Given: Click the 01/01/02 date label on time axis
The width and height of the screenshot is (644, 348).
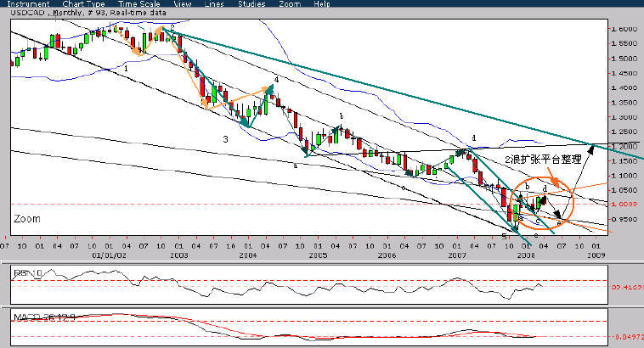Looking at the screenshot, I should pos(110,255).
